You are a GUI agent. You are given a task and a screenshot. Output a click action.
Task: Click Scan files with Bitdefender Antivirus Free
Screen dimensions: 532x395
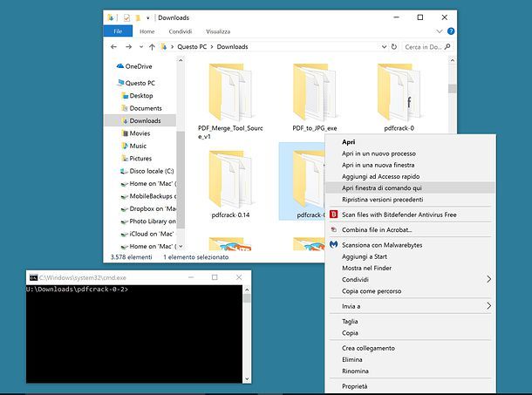399,215
